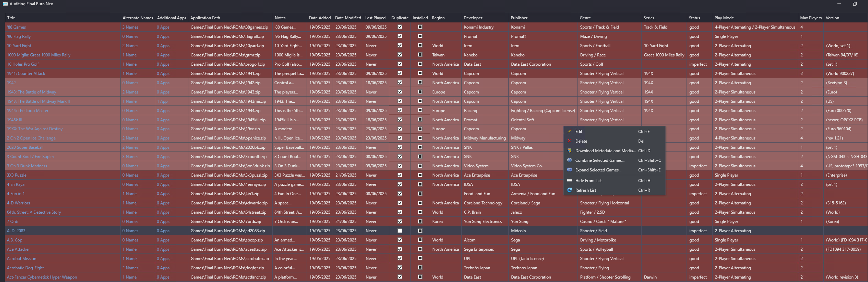This screenshot has width=868, height=282.
Task: Click the red Delete icon in context menu
Action: tap(569, 141)
